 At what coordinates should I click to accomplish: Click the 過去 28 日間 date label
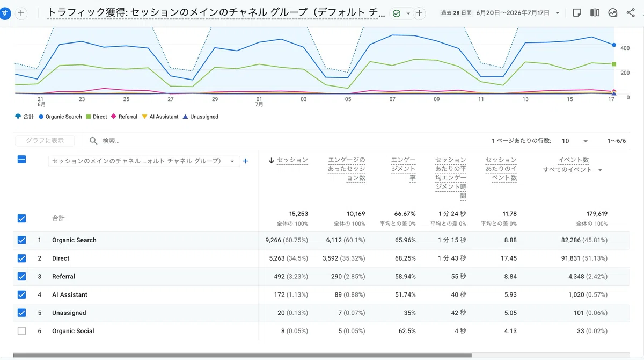point(456,13)
